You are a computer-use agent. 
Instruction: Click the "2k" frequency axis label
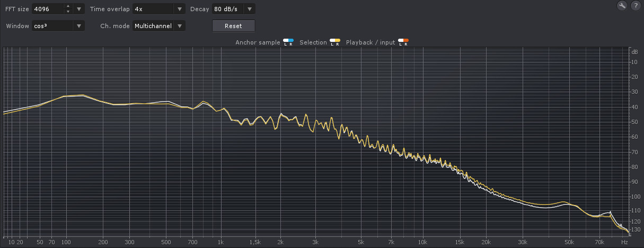pos(280,242)
